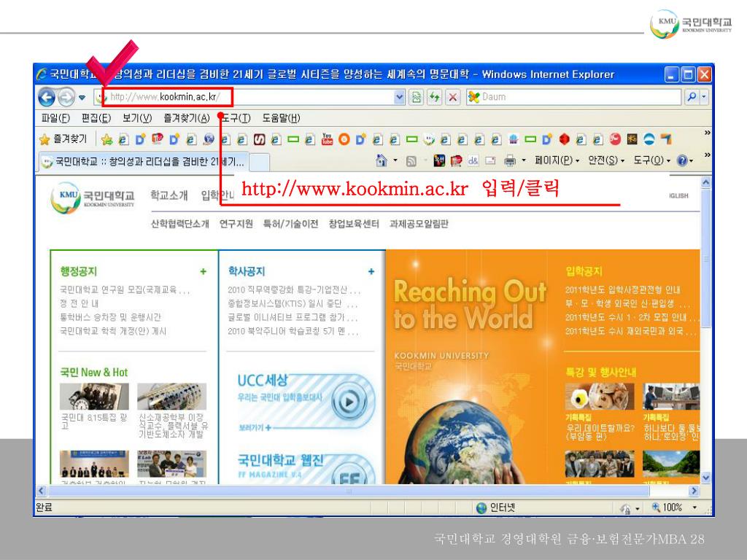
Task: Open the zoom level dropdown arrow beside 100%
Action: pyautogui.click(x=694, y=507)
